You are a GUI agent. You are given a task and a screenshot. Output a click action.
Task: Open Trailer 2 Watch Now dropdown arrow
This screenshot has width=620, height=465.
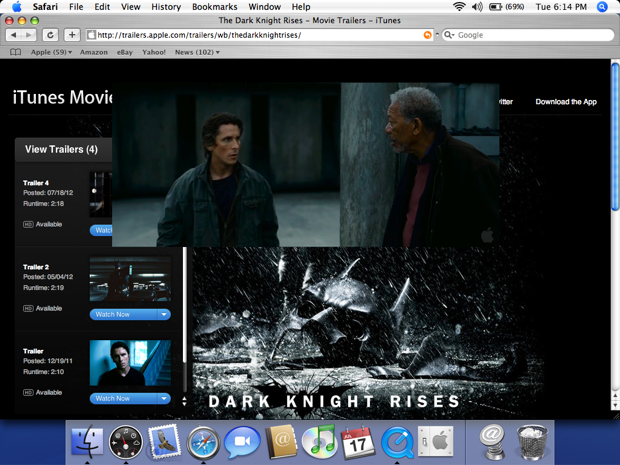(x=164, y=314)
